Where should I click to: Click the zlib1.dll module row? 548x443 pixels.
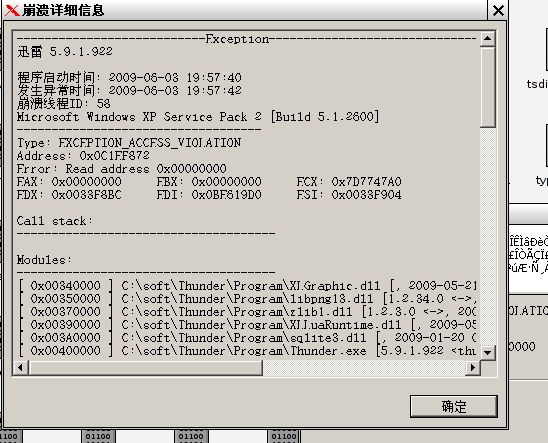pos(247,312)
